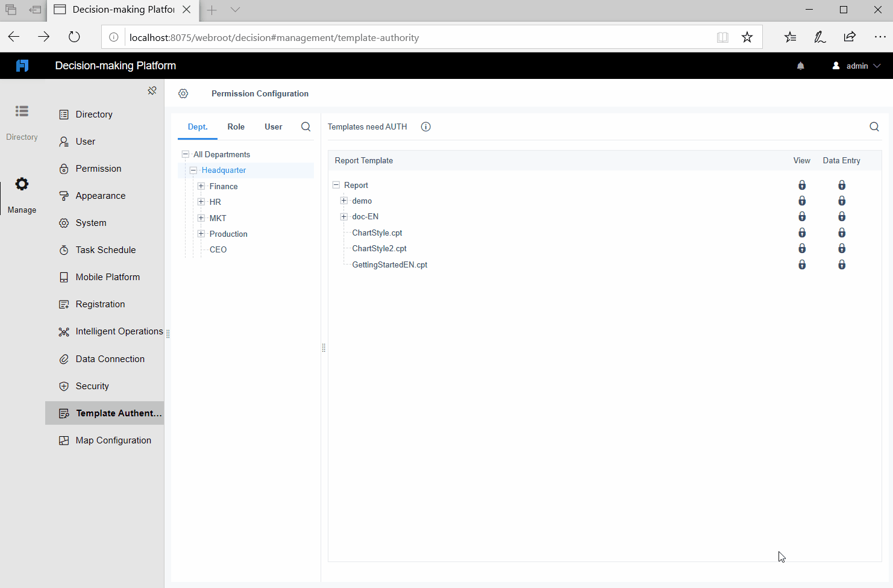This screenshot has width=893, height=588.
Task: Select the Intelligent Operations icon
Action: (x=63, y=331)
